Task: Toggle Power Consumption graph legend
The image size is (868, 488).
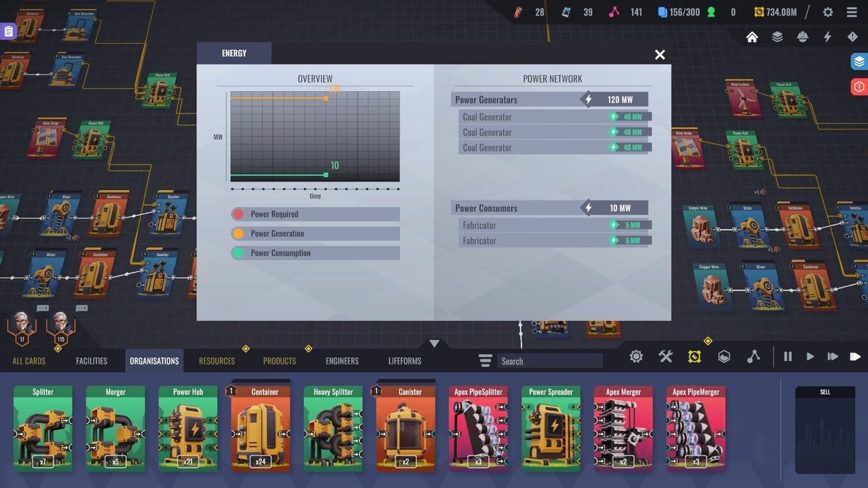Action: click(x=315, y=253)
